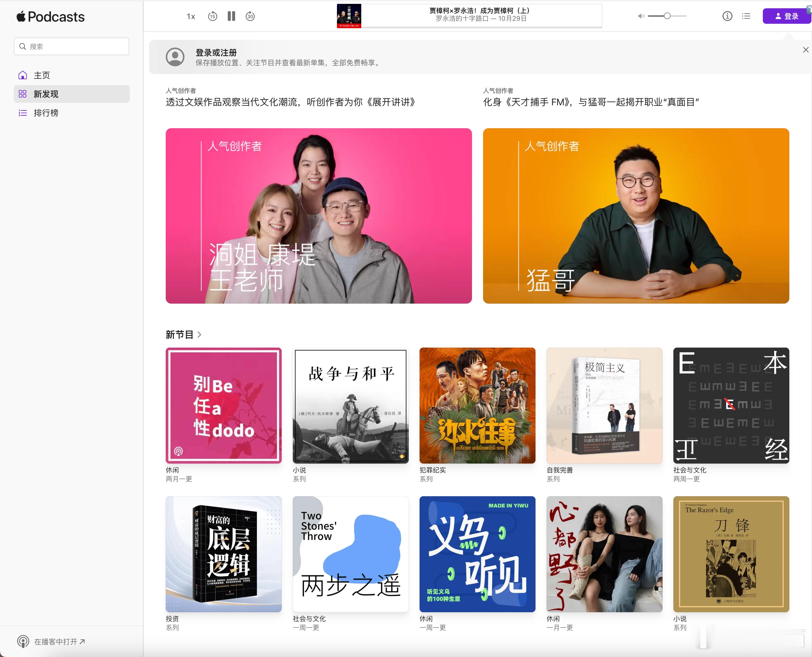Select 新发现 in the sidebar
This screenshot has width=812, height=657.
[46, 94]
